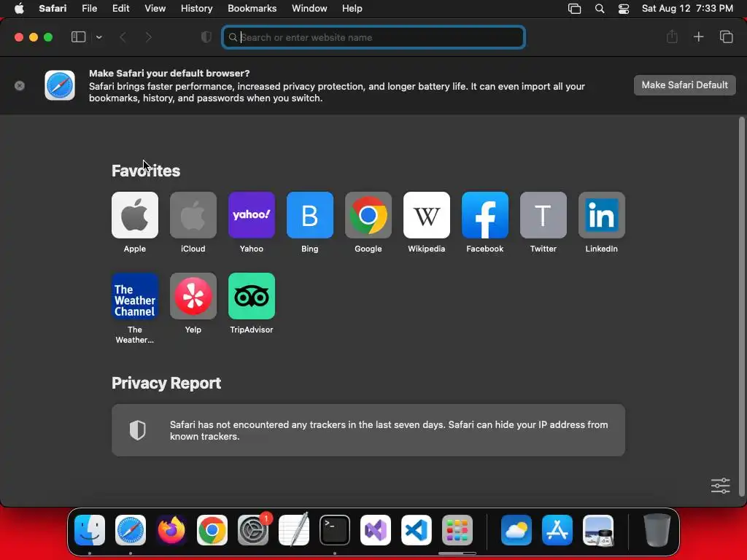The height and width of the screenshot is (560, 747).
Task: Click Safari icon in the Dock
Action: [x=131, y=530]
